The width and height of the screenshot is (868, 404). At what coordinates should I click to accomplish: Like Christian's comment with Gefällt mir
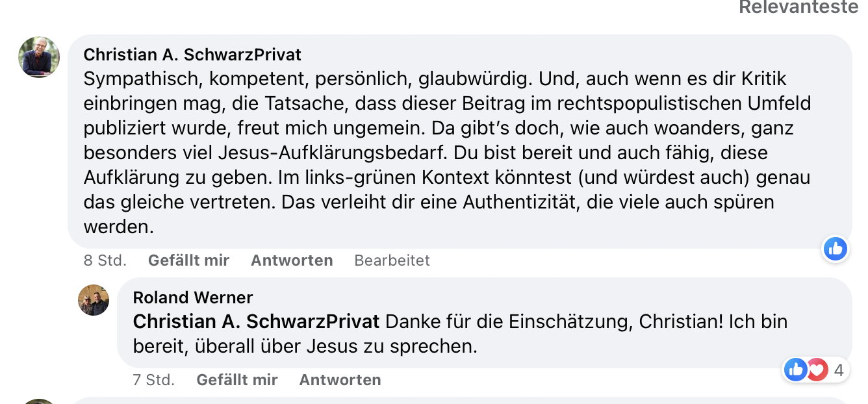click(x=188, y=260)
